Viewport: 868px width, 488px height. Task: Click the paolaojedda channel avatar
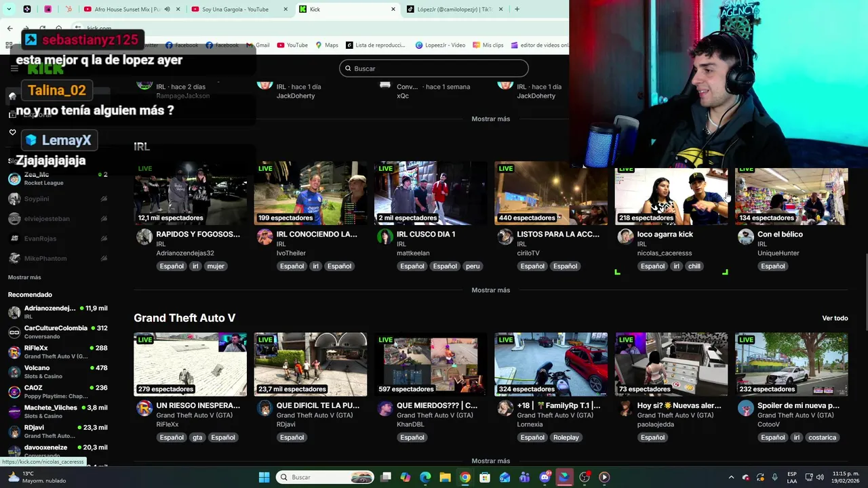tap(625, 408)
